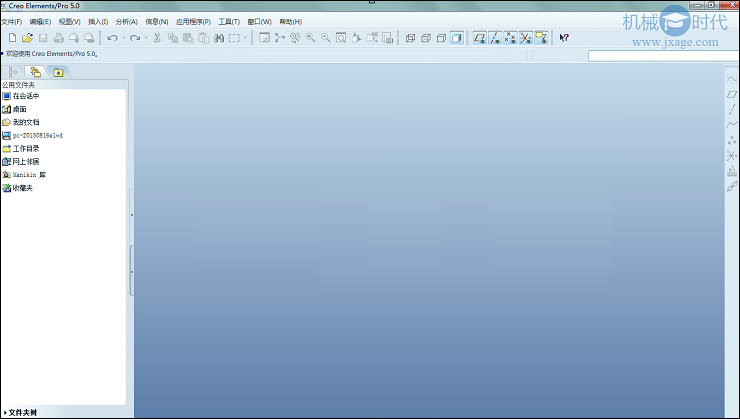Open the Redo history dropdown arrow
740x419 pixels.
[146, 38]
